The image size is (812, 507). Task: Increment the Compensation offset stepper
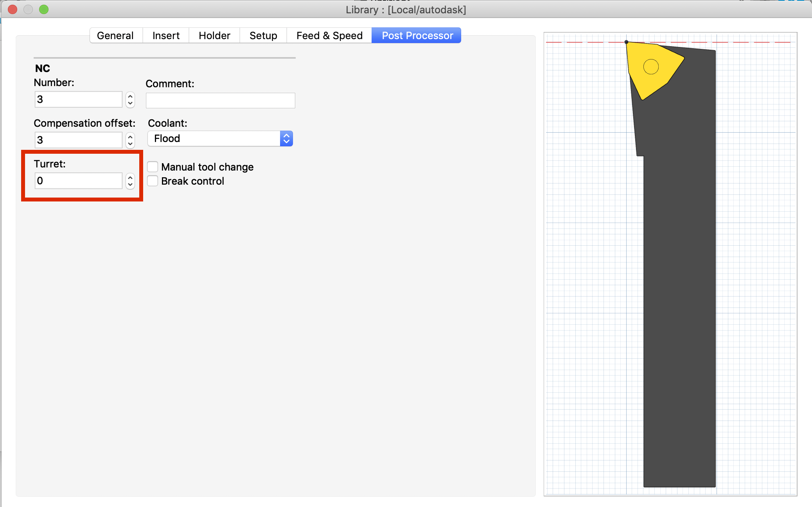[130, 137]
